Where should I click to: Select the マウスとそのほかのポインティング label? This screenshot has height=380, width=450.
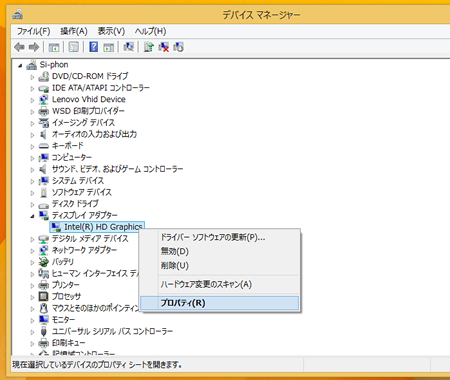point(95,308)
